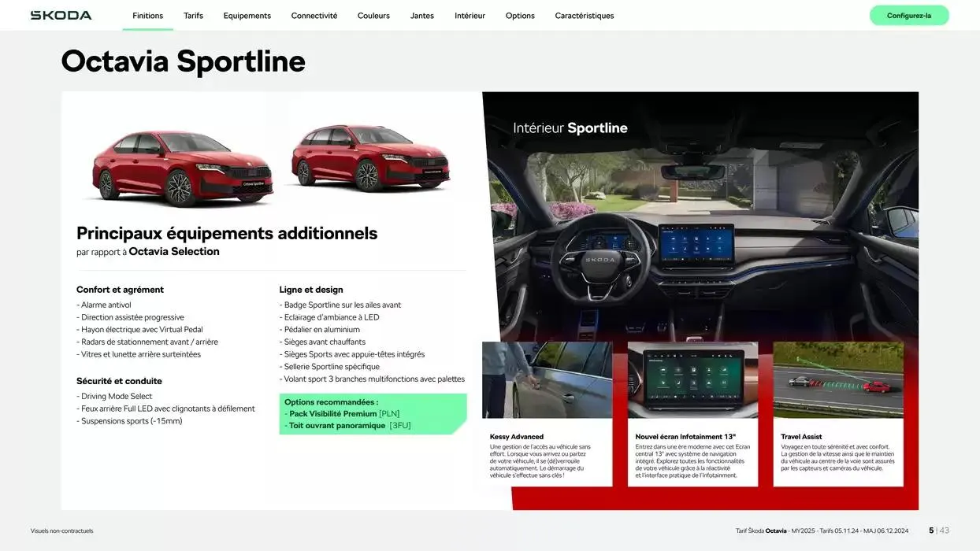This screenshot has width=980, height=551.
Task: Open the Travel Assist road photo
Action: 837,379
